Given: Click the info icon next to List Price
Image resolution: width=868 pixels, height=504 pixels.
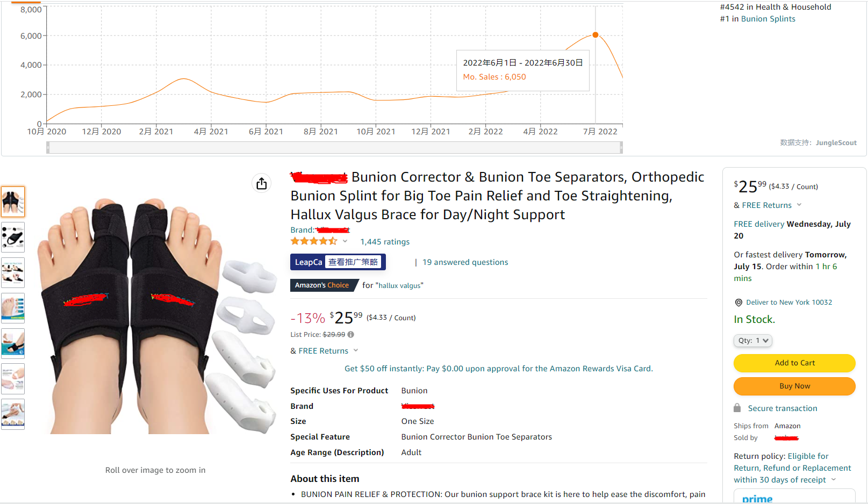Looking at the screenshot, I should [351, 334].
